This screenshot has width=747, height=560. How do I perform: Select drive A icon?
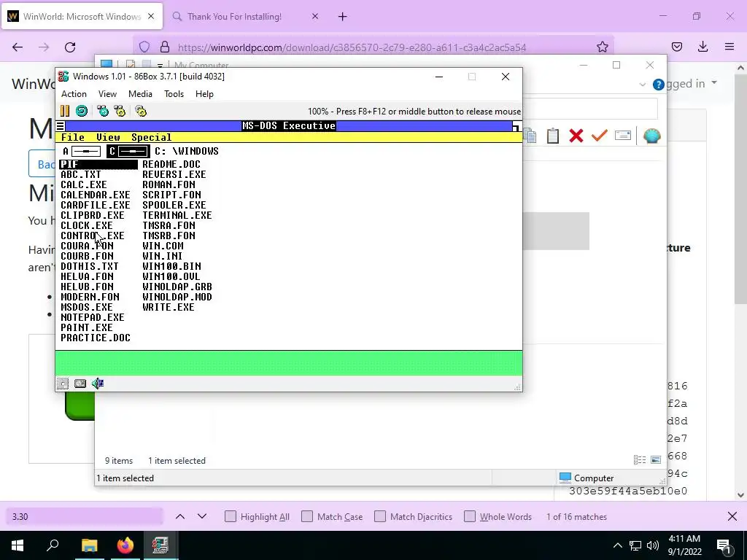[82, 152]
